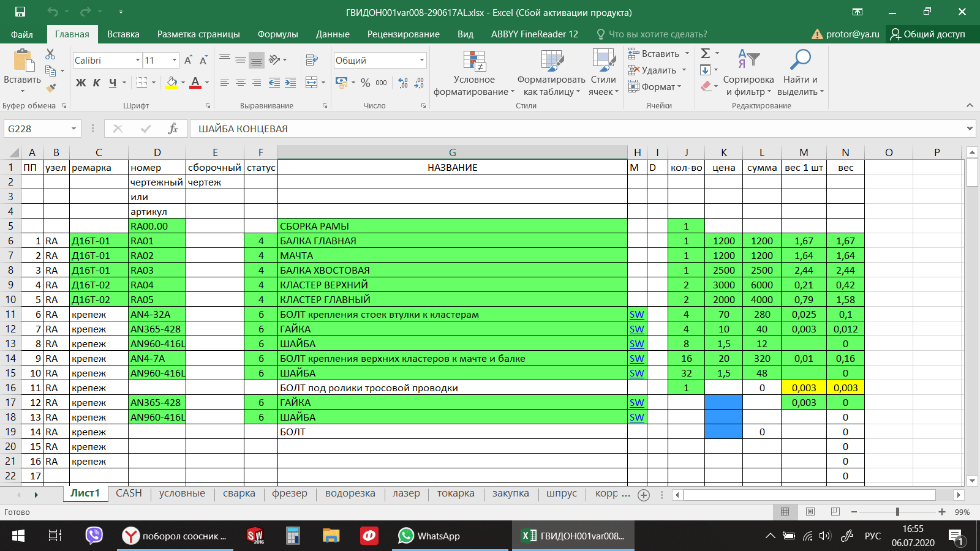Open the Общий number format dropdown

422,60
